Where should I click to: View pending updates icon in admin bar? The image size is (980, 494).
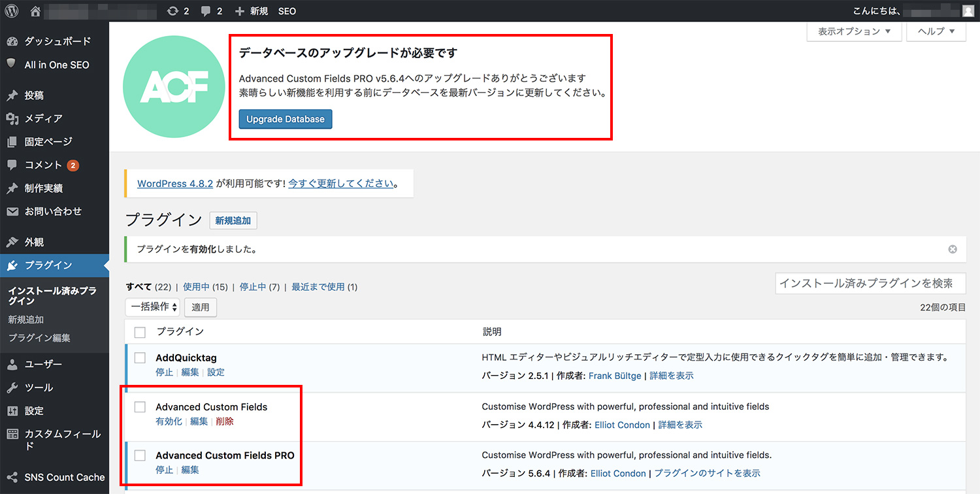172,11
